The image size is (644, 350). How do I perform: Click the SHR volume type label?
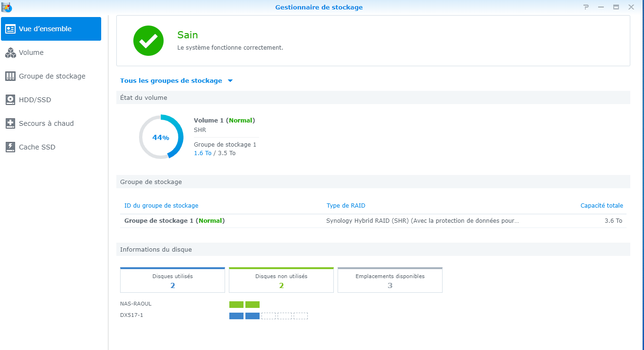click(x=200, y=130)
